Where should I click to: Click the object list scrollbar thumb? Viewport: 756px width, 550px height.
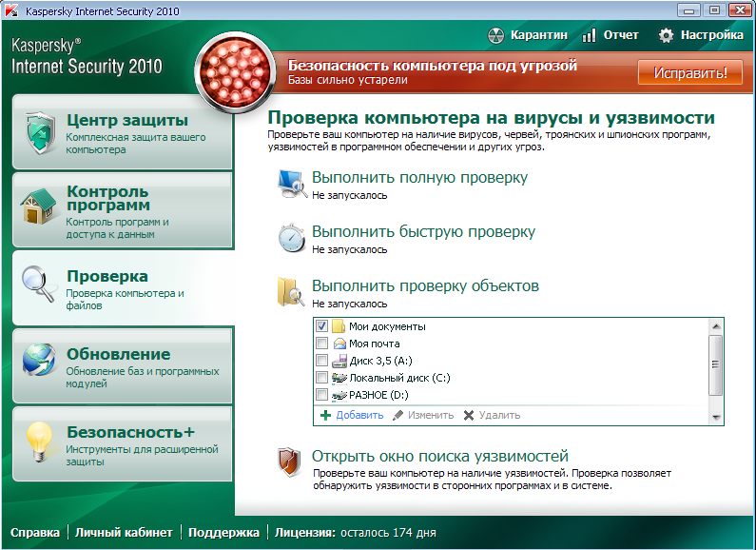(x=716, y=364)
